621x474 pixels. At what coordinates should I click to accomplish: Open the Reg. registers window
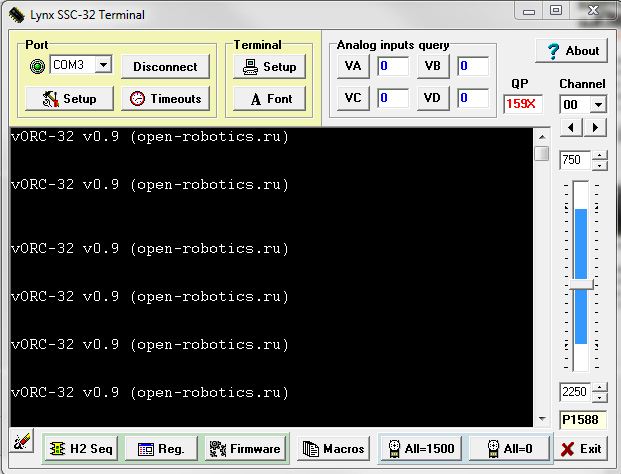(x=160, y=449)
